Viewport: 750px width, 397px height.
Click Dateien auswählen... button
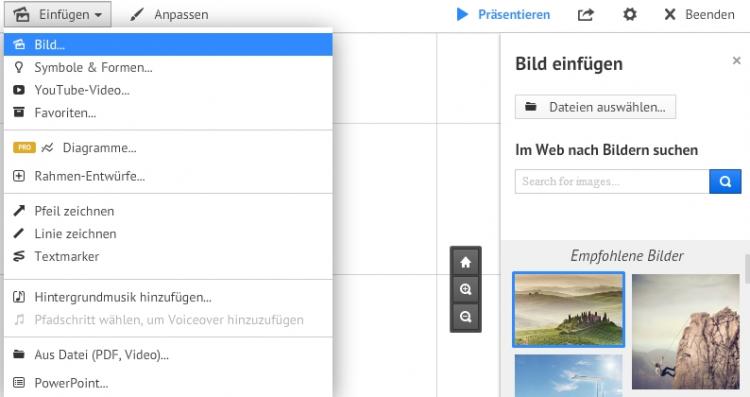pos(596,107)
